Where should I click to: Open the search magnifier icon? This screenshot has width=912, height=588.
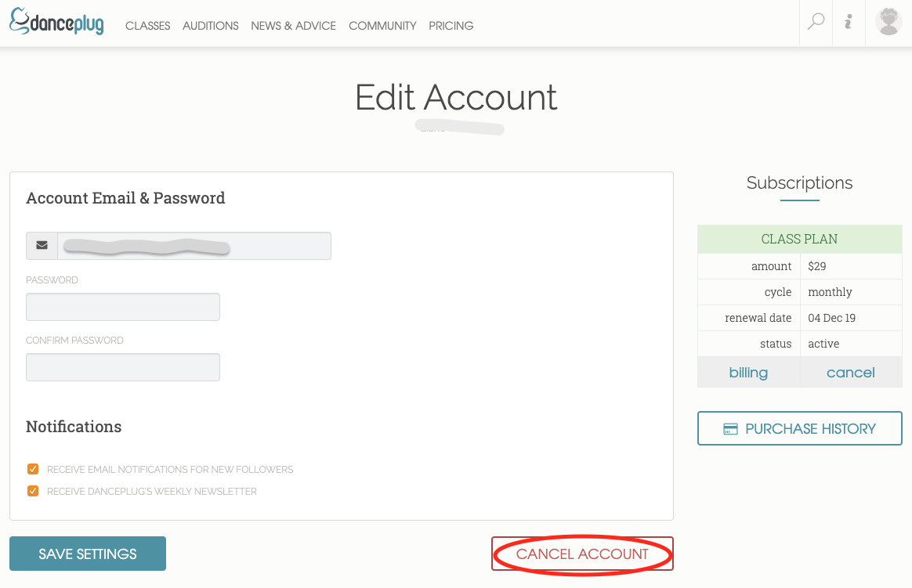(816, 22)
